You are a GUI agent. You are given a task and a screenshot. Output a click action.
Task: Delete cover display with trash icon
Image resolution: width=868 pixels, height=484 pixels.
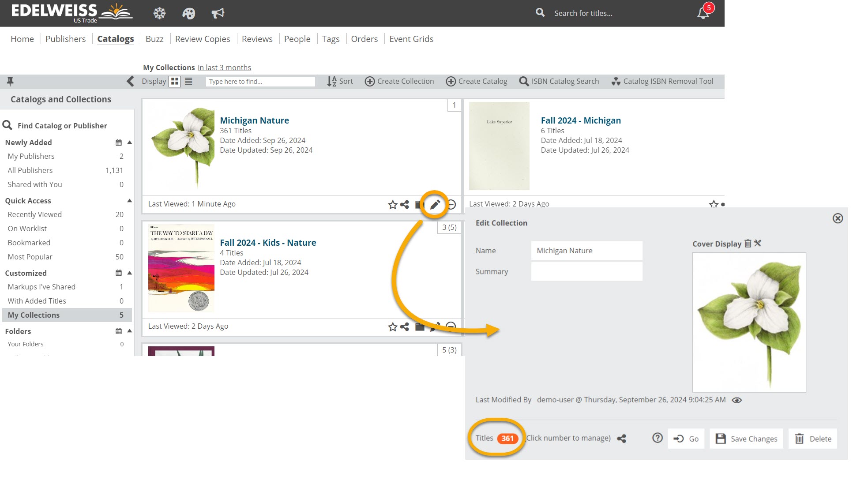(748, 244)
